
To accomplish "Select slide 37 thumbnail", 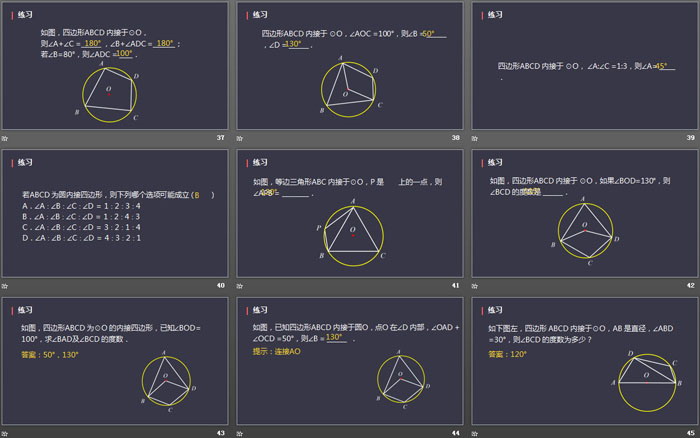I will point(115,66).
